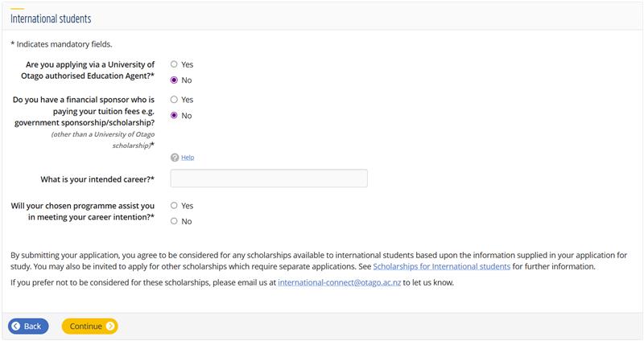Viewport: 644px width, 341px height.
Task: Choose No for programme assisting career intention
Action: point(174,221)
